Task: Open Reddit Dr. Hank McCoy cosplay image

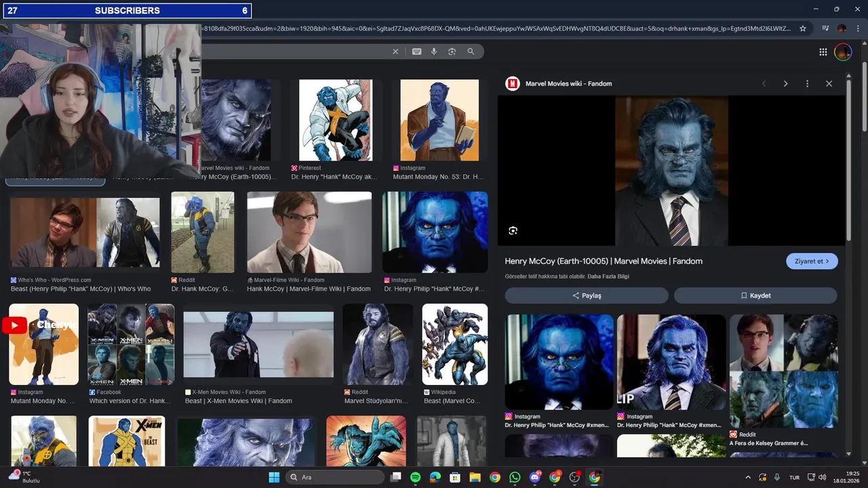Action: pos(203,232)
